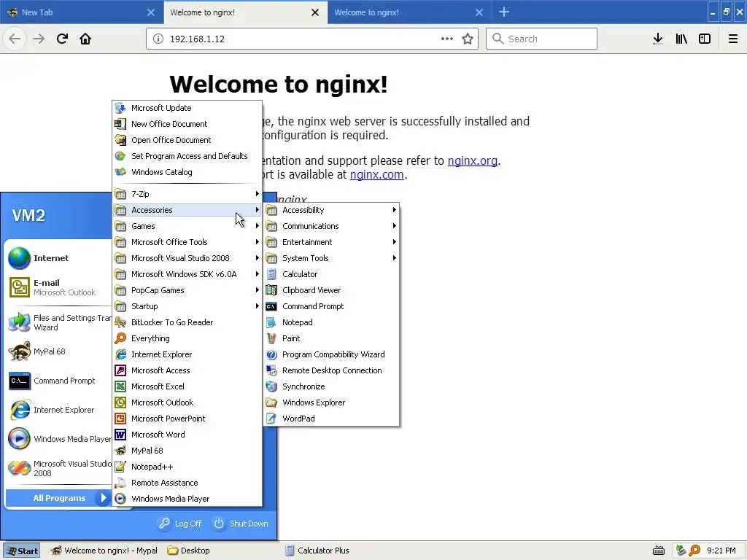Expand the Games program folder
Viewport: 747px width, 560px height.
pos(187,226)
